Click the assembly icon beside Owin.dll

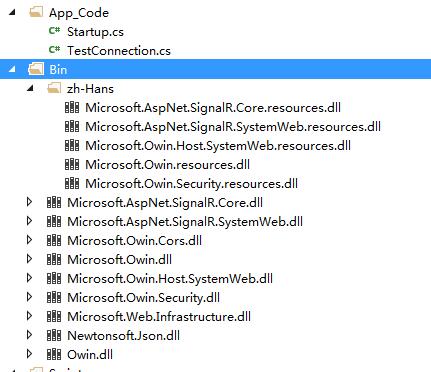click(x=54, y=354)
